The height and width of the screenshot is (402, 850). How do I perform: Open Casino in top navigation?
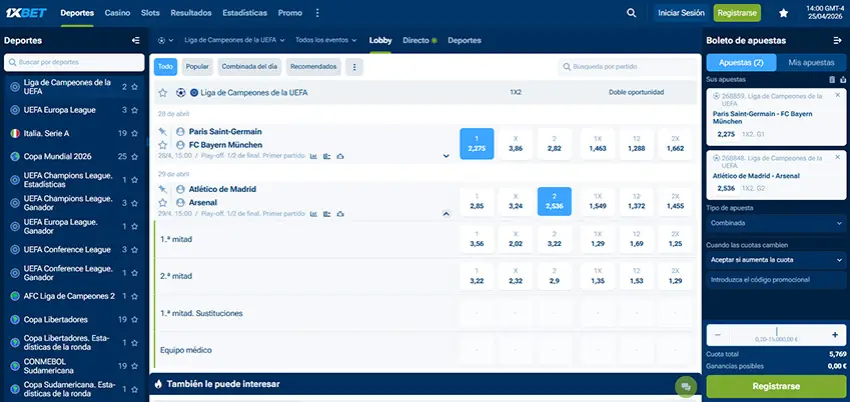coord(117,13)
